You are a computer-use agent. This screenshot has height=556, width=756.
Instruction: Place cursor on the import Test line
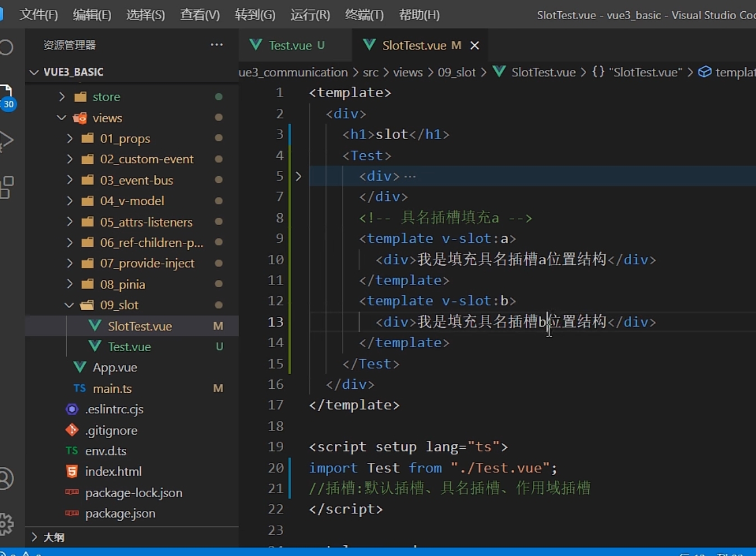tap(433, 467)
